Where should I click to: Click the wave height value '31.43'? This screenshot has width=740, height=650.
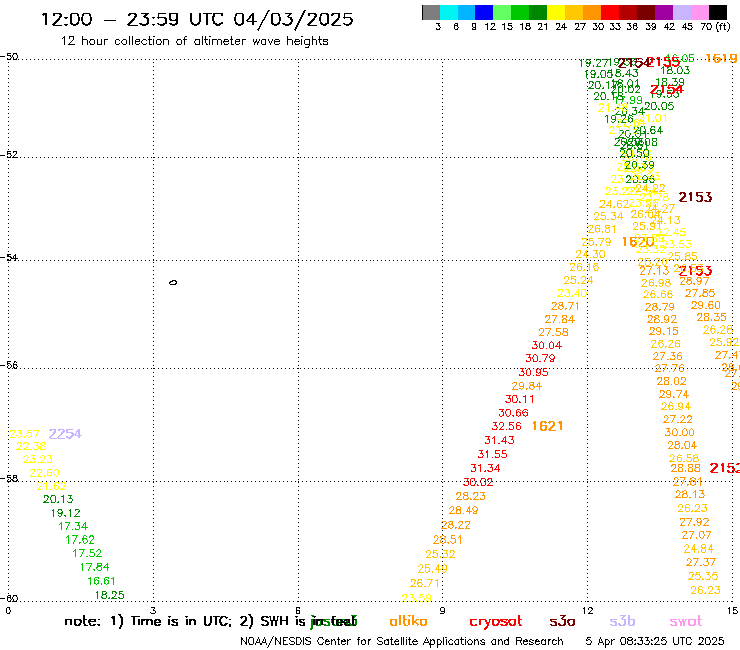[499, 440]
